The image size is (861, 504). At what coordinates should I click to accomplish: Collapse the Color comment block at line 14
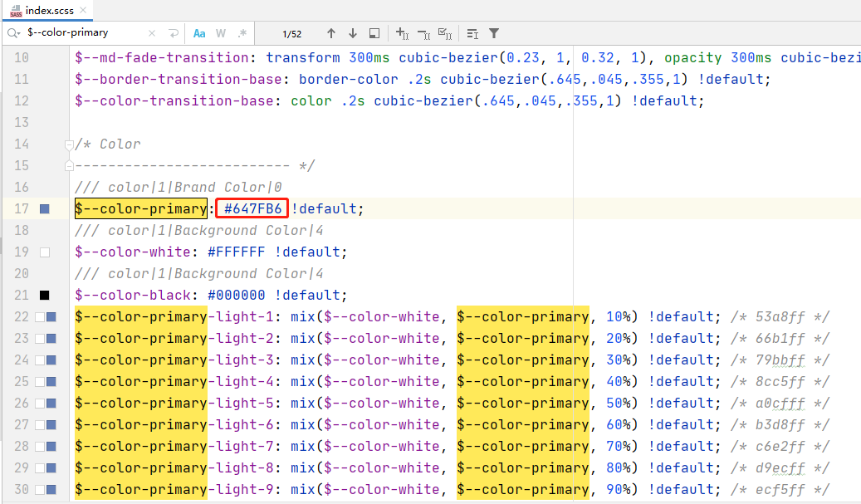click(x=70, y=144)
